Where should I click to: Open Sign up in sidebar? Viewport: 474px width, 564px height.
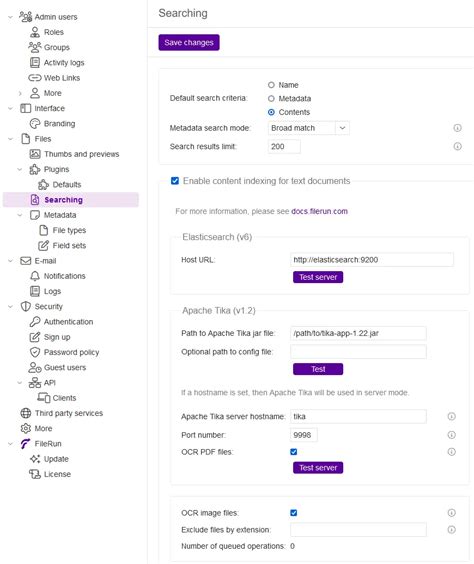pyautogui.click(x=57, y=337)
